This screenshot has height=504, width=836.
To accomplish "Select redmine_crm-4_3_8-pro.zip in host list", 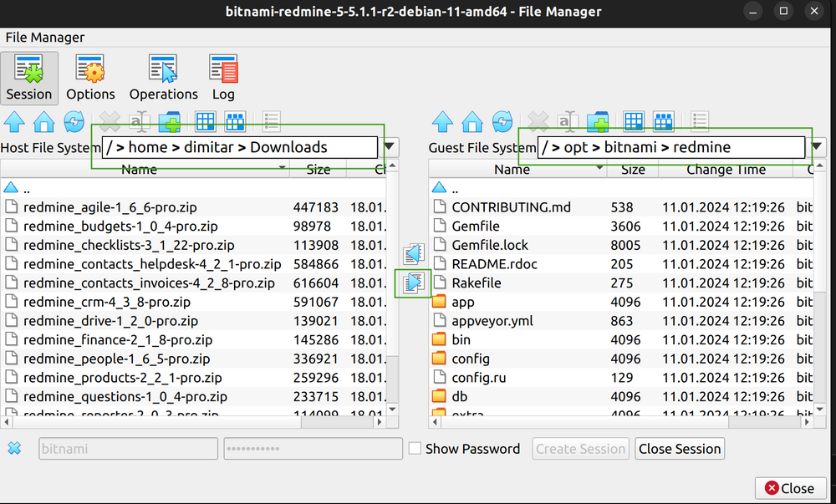I will pyautogui.click(x=107, y=302).
